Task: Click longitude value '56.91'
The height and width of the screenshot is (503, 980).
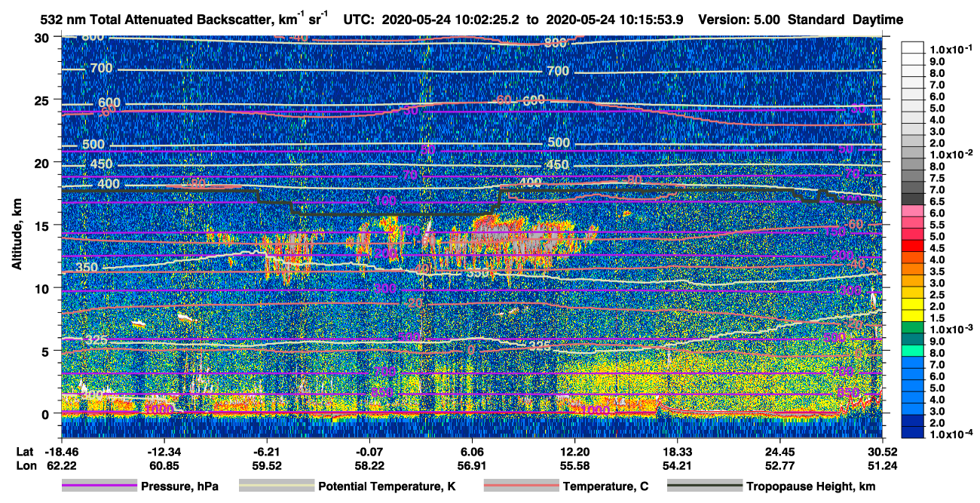Action: click(472, 466)
